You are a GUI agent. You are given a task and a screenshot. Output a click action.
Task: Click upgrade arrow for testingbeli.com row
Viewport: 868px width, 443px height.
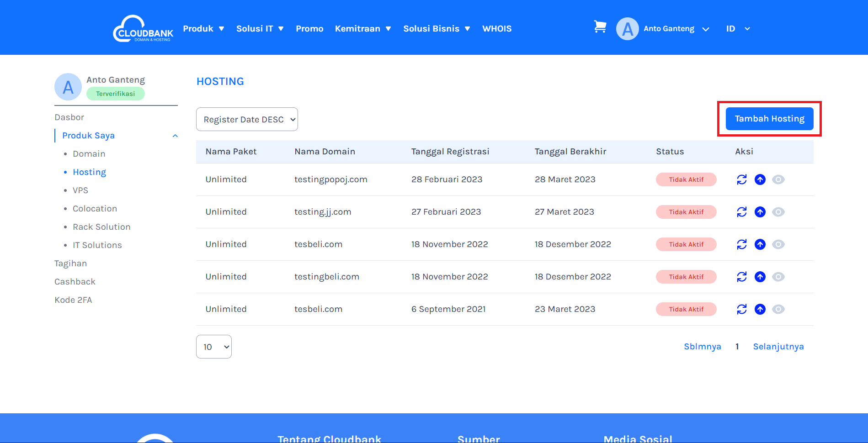(760, 277)
